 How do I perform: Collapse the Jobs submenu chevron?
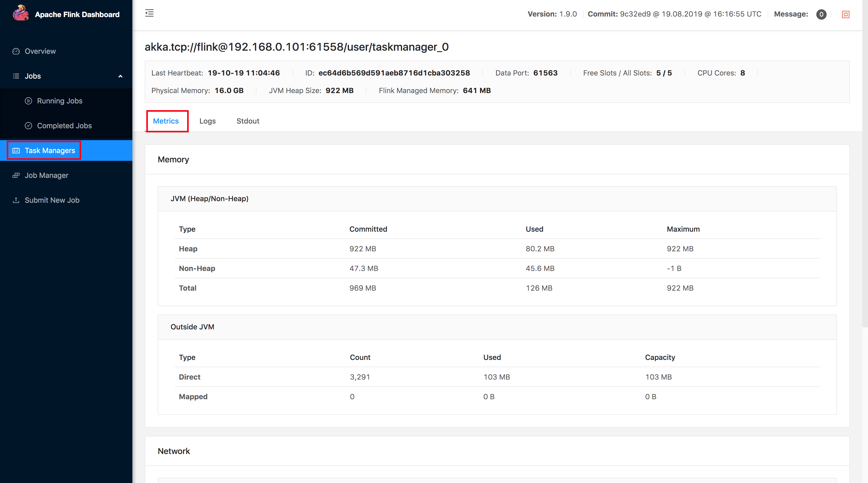coord(120,76)
